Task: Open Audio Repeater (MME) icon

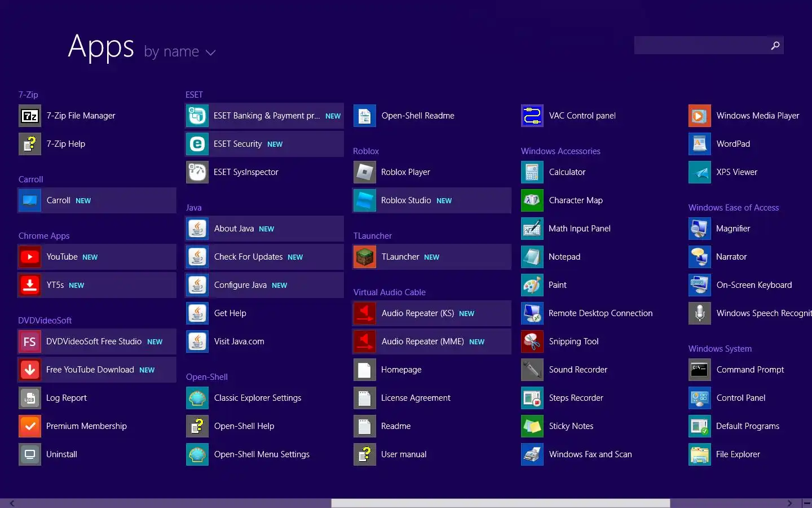Action: point(365,341)
